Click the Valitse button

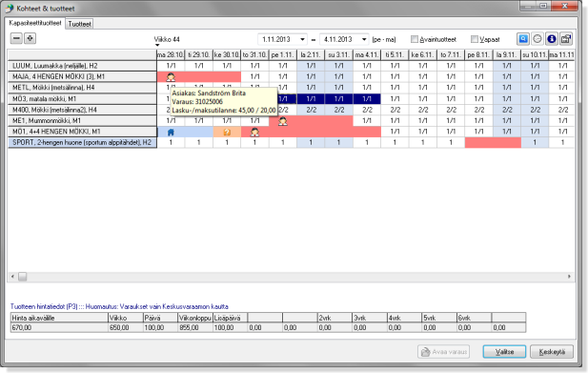504,352
